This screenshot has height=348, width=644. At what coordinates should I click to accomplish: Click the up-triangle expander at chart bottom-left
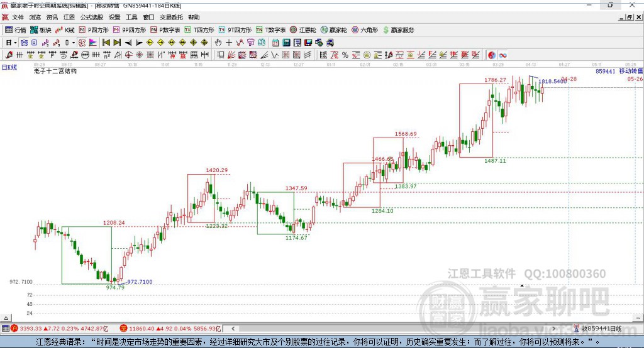[x=6, y=318]
